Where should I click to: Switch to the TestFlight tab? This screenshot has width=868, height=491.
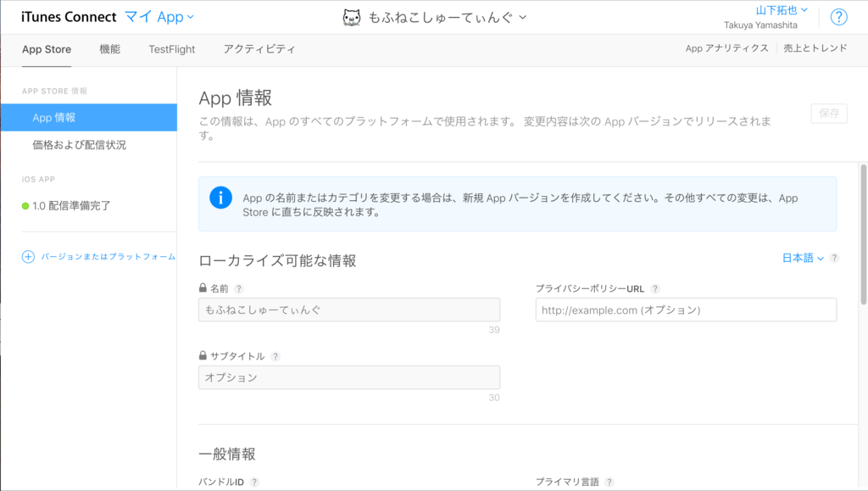tap(171, 49)
